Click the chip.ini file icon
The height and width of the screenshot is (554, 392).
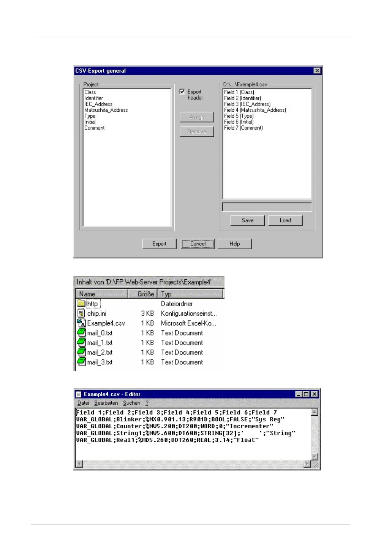click(81, 313)
